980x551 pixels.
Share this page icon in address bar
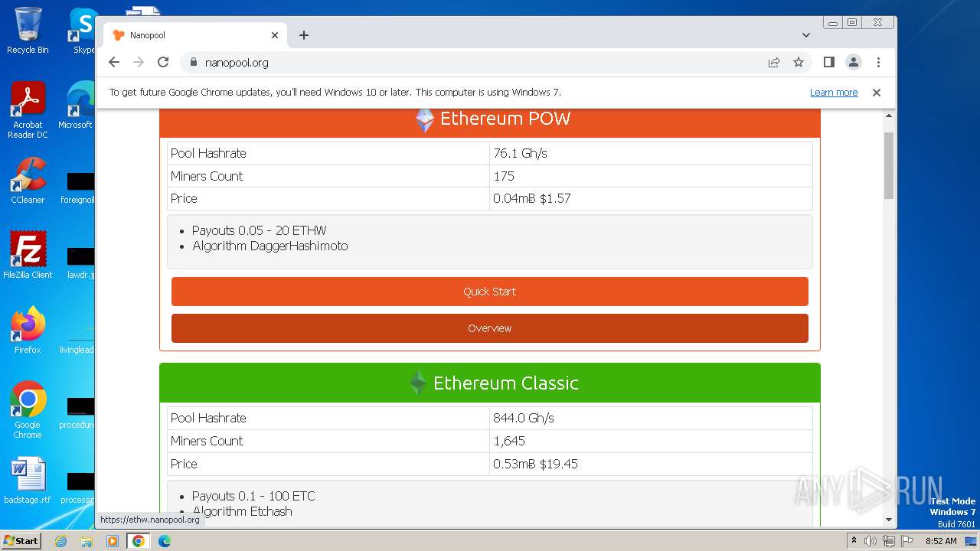(774, 62)
